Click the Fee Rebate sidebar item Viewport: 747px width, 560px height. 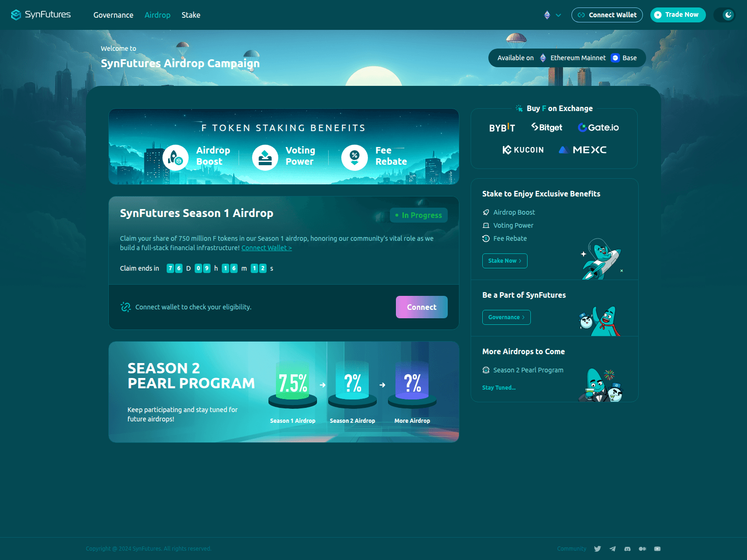[505, 238]
